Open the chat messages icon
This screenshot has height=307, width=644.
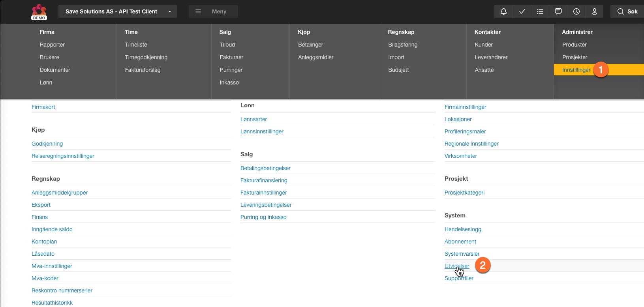click(558, 11)
